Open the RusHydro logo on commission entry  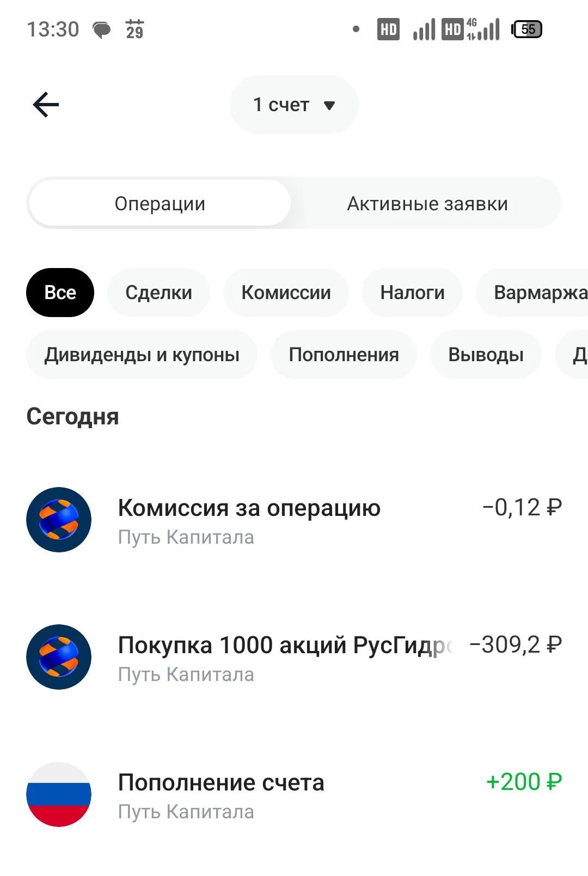[59, 520]
